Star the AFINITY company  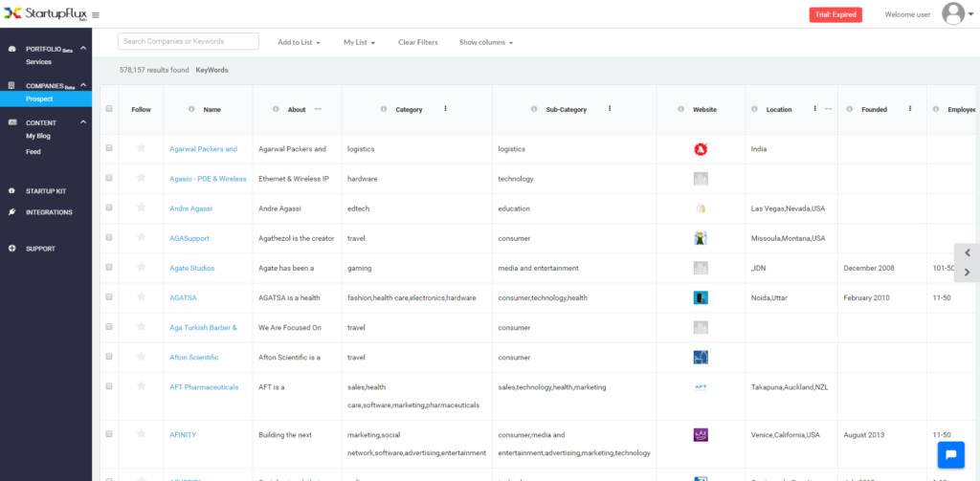point(142,433)
